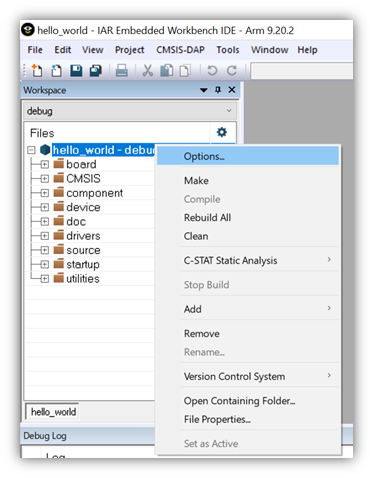This screenshot has width=373, height=478.
Task: Click the IAR application logo icon
Action: click(x=28, y=30)
